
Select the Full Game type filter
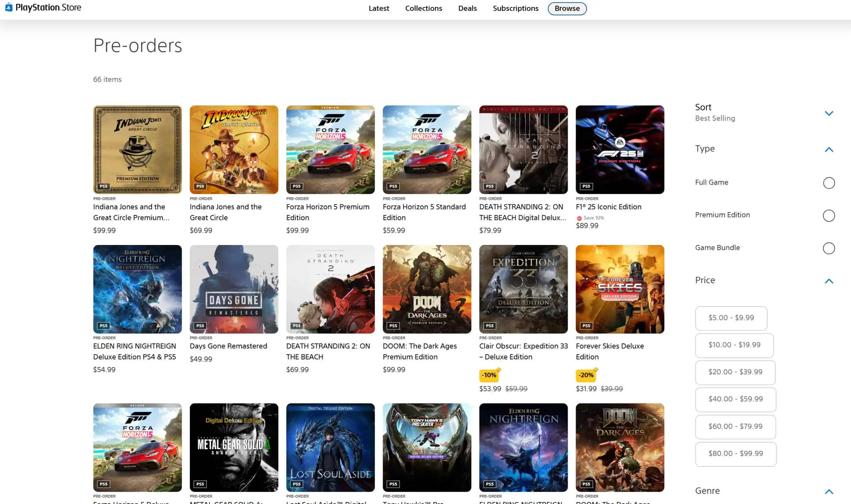[829, 183]
